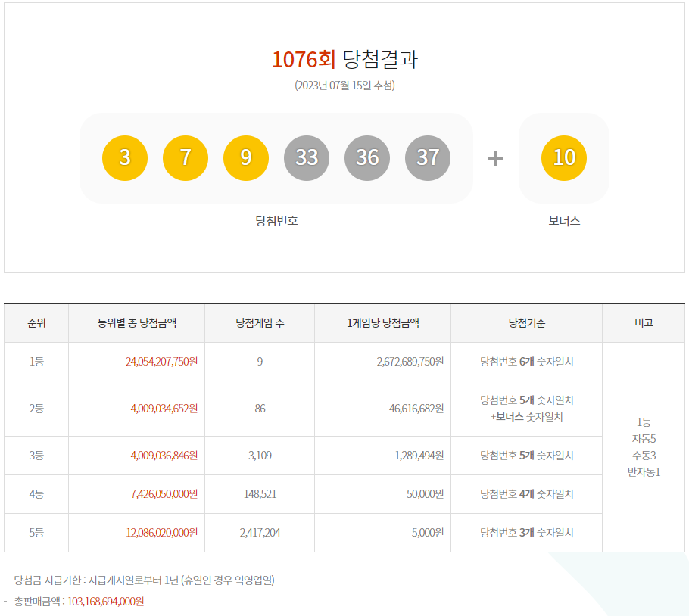This screenshot has height=616, width=689.
Task: Click criteria 당첨번호 6개 숫자일치
Action: (x=527, y=362)
